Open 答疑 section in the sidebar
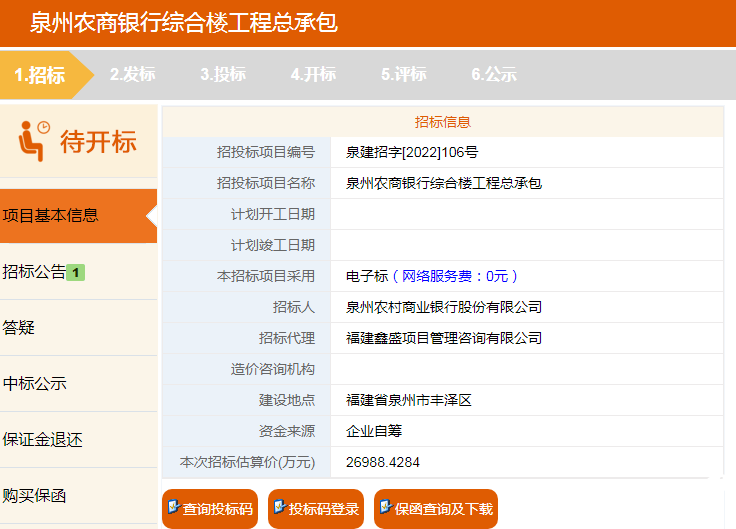 click(x=78, y=328)
